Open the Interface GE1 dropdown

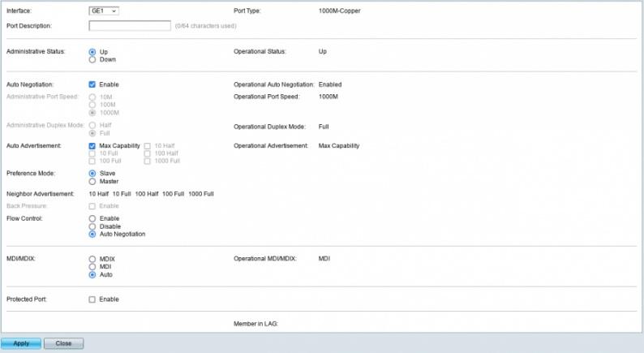click(x=103, y=11)
